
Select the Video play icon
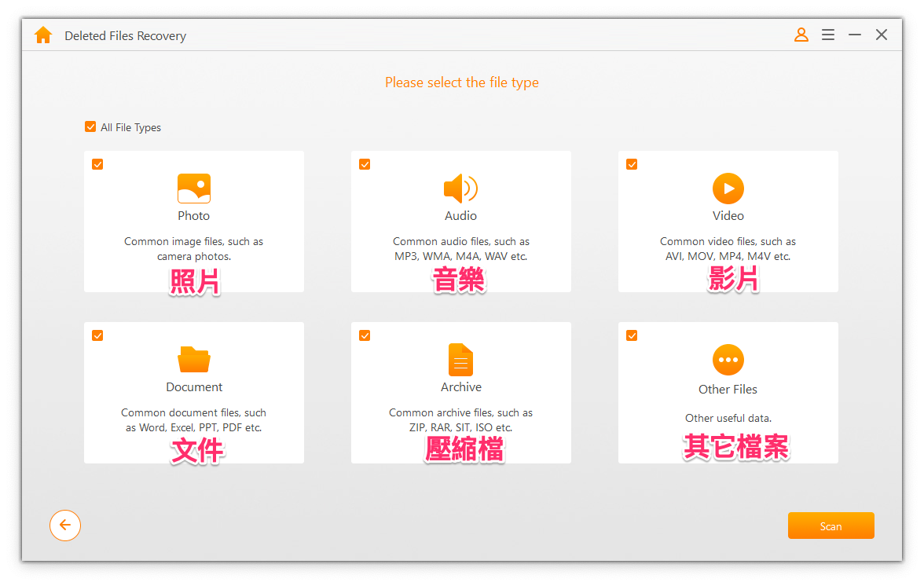[x=728, y=189]
